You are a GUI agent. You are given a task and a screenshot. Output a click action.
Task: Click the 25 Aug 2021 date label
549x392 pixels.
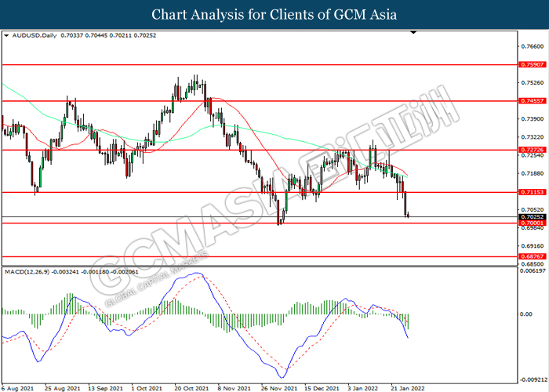click(x=63, y=388)
